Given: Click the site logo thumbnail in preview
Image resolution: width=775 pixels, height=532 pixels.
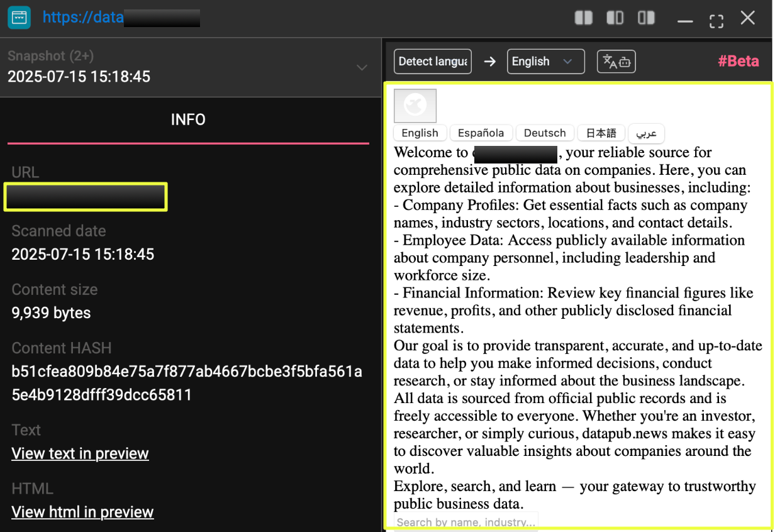Looking at the screenshot, I should (x=415, y=106).
